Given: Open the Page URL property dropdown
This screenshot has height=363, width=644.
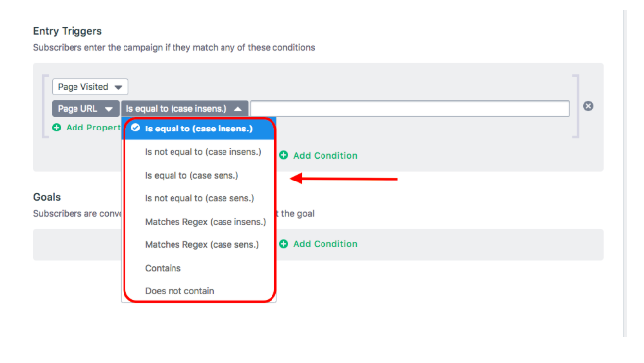Looking at the screenshot, I should pos(85,109).
